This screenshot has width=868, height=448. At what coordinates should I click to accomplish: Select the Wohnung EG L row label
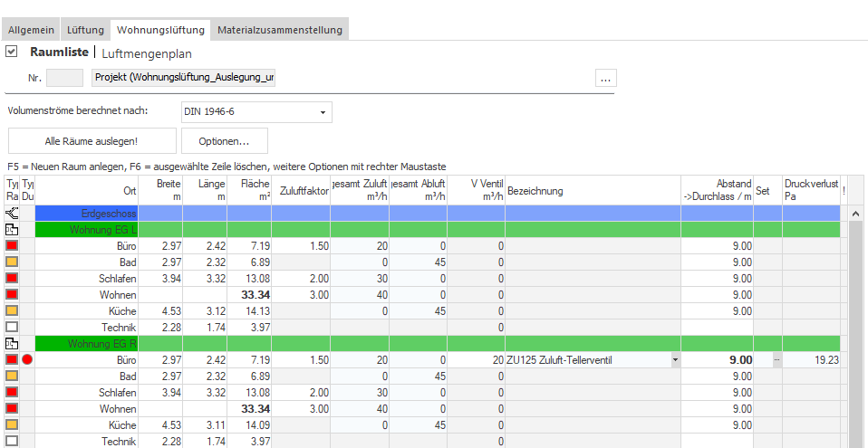86,230
